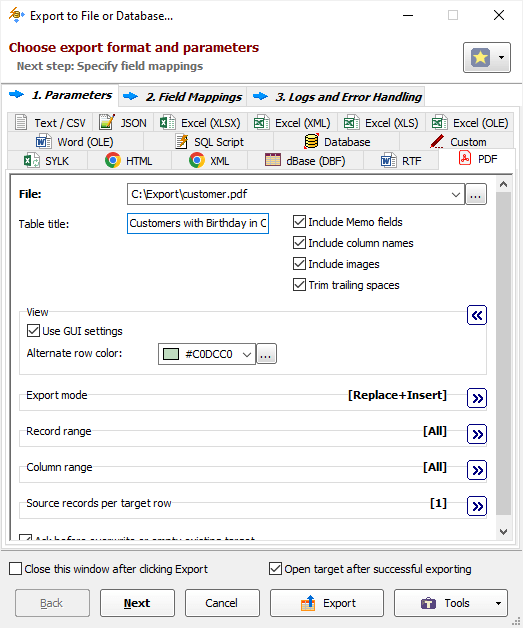Screen dimensions: 523x628
Task: Click the PDF Acrobat icon
Action: [465, 158]
